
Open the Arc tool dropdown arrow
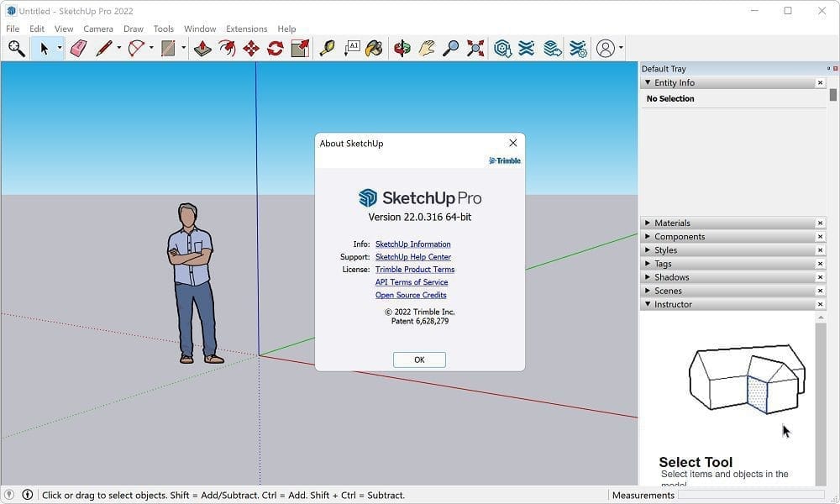151,48
